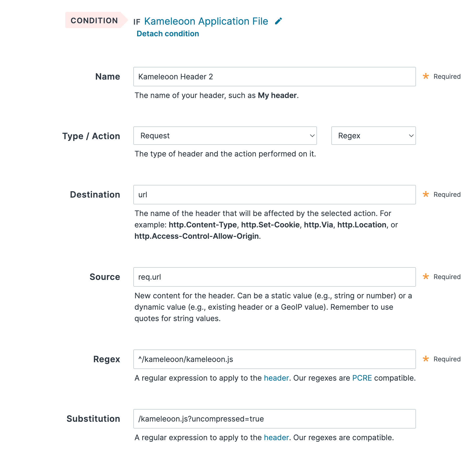The image size is (476, 451).
Task: Click the chevron arrow on the Request dropdown
Action: (312, 136)
